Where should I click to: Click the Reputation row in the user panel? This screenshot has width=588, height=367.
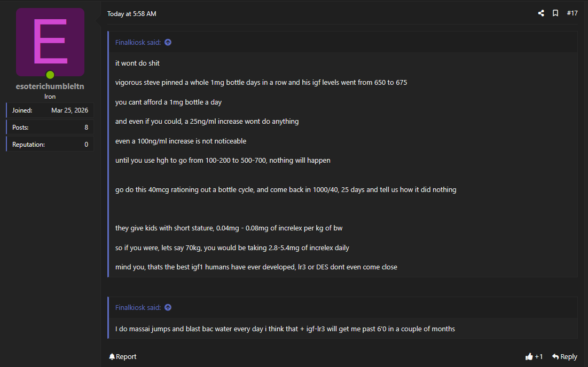pyautogui.click(x=50, y=145)
